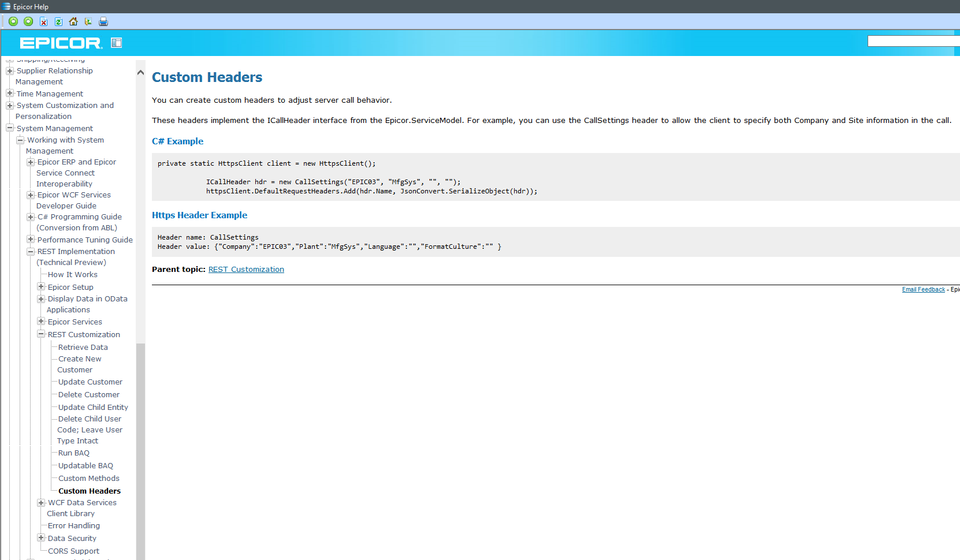The width and height of the screenshot is (960, 560).
Task: Click the C# Example heading
Action: [177, 141]
